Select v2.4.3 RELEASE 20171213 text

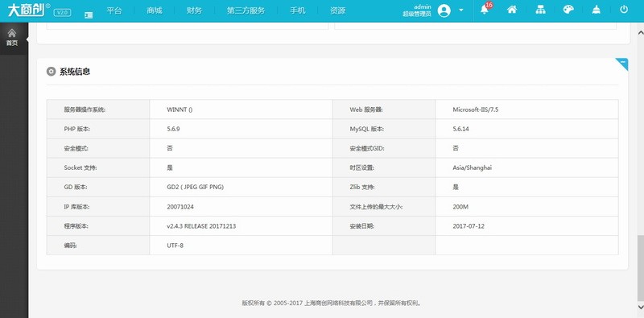click(x=201, y=226)
